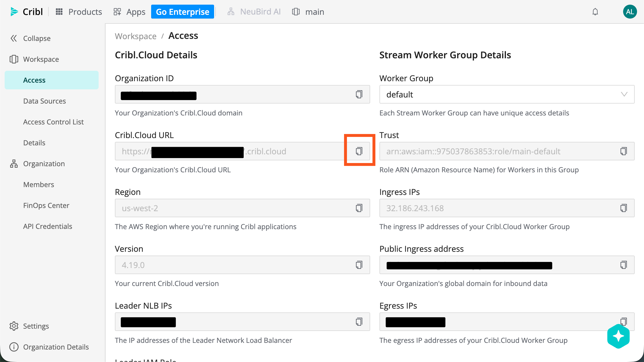The image size is (644, 362).
Task: Click the Cribl.Cloud URL field
Action: click(242, 151)
